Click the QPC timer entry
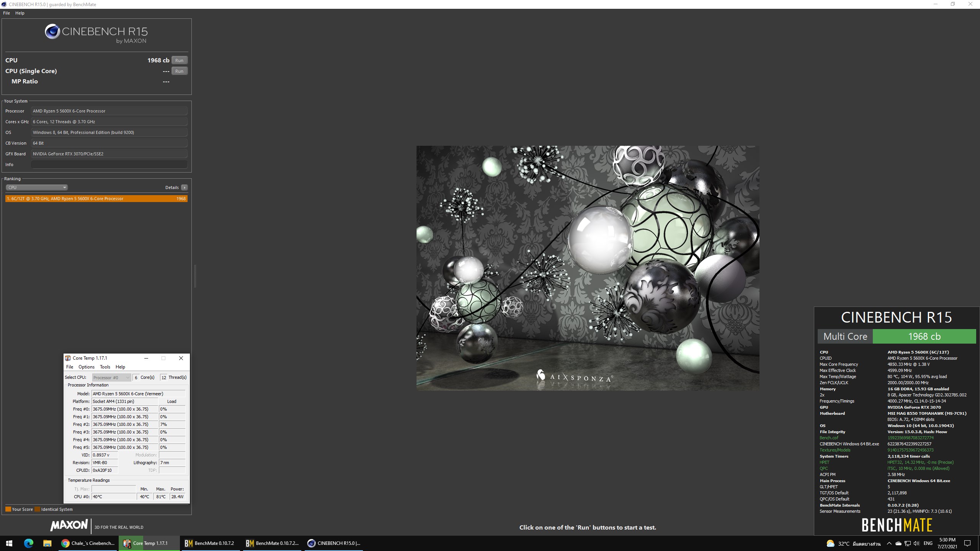This screenshot has height=551, width=980. coord(823,468)
